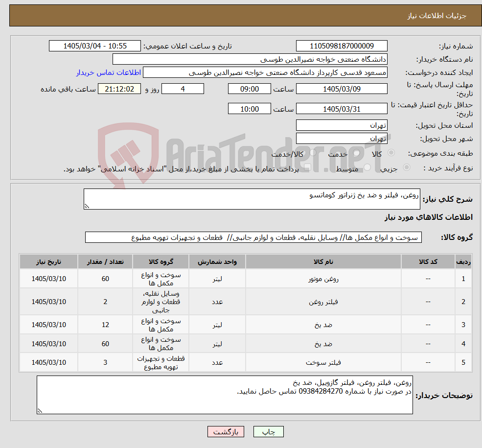Click the جزئیات اطلاعات نیاز page title
The height and width of the screenshot is (448, 482).
[437, 16]
